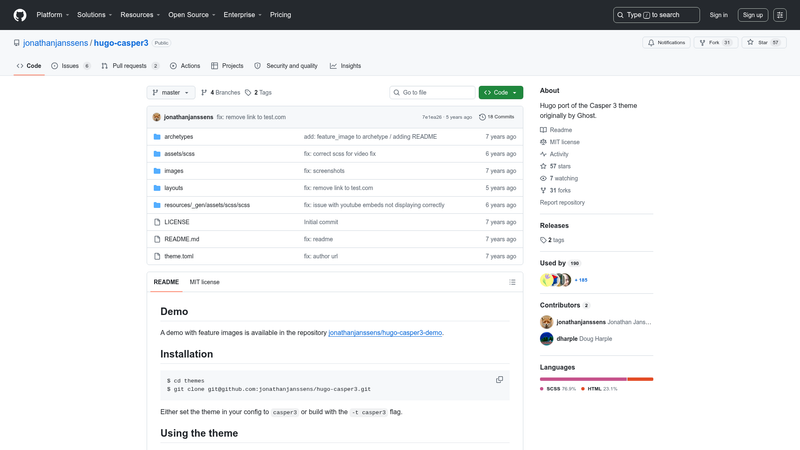Screen dimensions: 800x450
Task: Open the archetypes folder icon
Action: [x=157, y=137]
